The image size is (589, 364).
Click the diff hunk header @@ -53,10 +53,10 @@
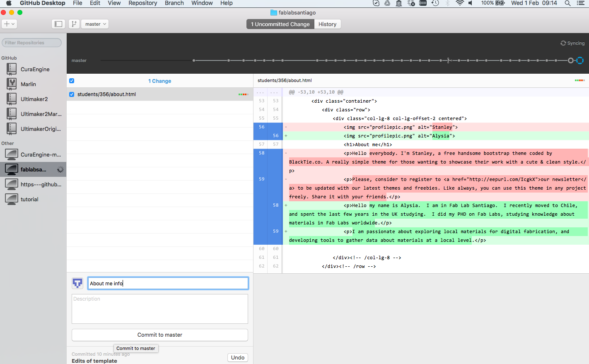[x=316, y=92]
